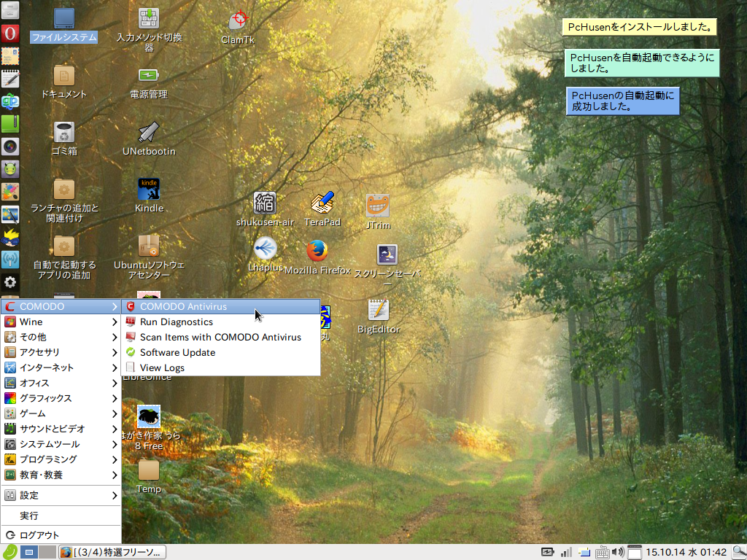Expand the アクセサリ menu category

point(61,352)
